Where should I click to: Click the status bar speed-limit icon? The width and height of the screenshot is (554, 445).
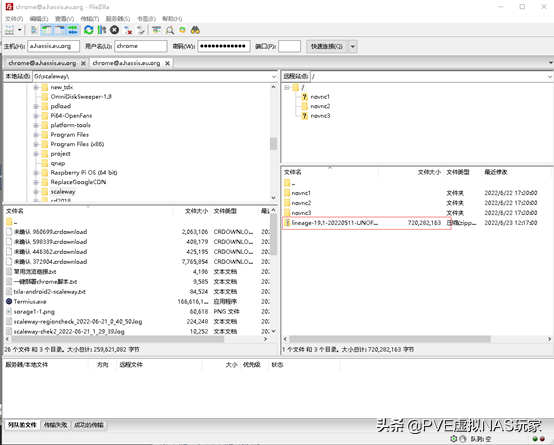tap(463, 439)
